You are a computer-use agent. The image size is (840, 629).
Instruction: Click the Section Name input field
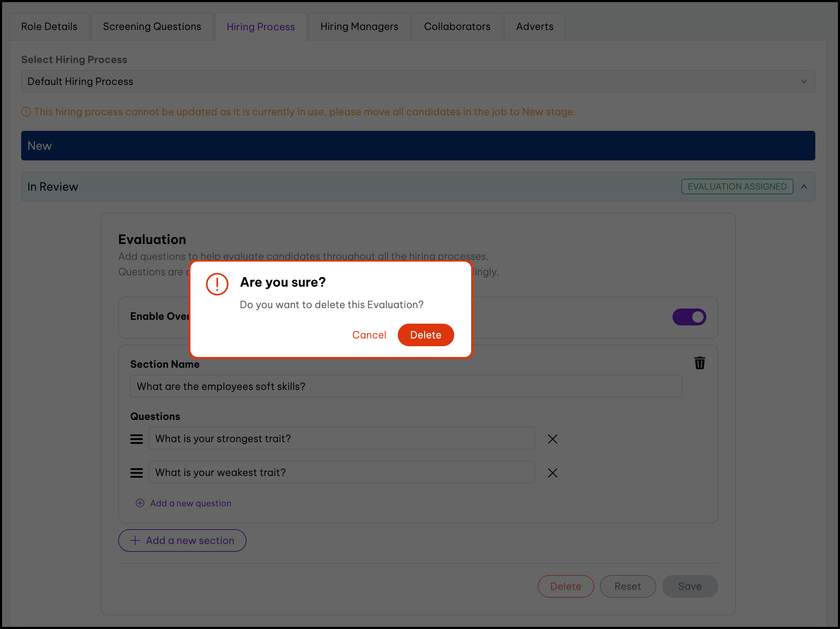tap(406, 386)
